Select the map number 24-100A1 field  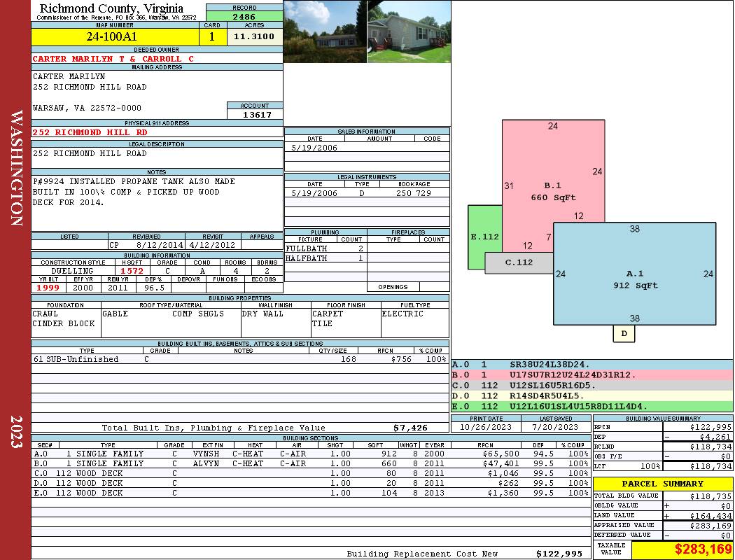click(x=115, y=36)
